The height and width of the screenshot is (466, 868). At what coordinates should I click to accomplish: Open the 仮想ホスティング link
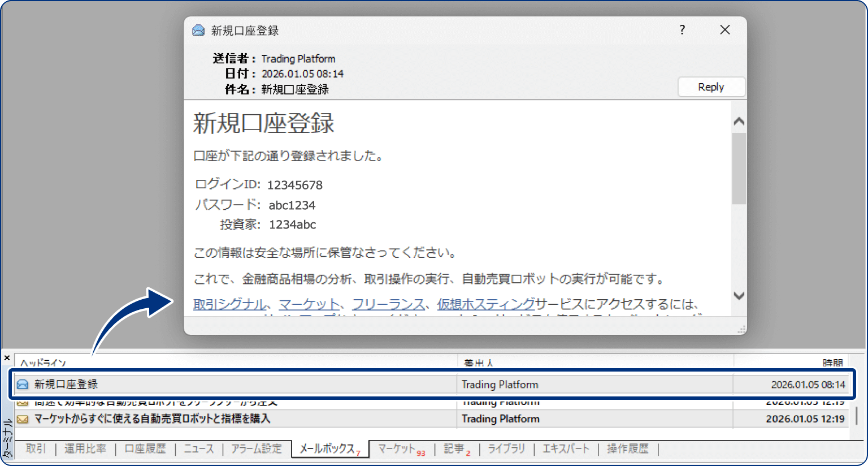click(x=486, y=303)
